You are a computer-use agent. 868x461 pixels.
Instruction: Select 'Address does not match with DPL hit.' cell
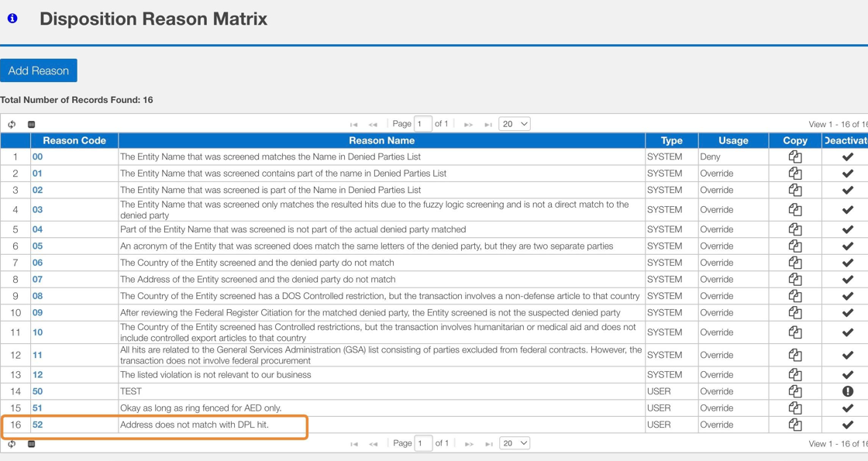click(x=381, y=425)
